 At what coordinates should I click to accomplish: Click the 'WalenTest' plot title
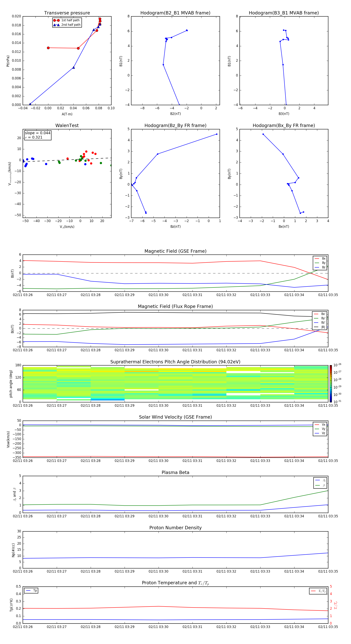pyautogui.click(x=67, y=125)
